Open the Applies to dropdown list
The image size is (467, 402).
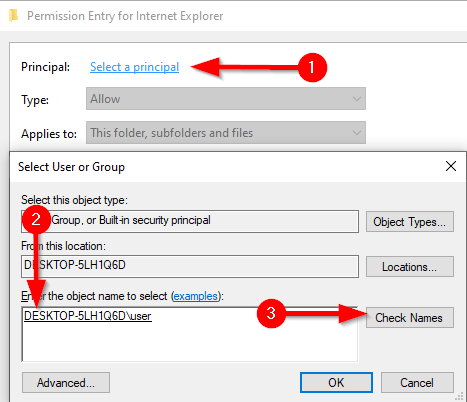pyautogui.click(x=226, y=133)
